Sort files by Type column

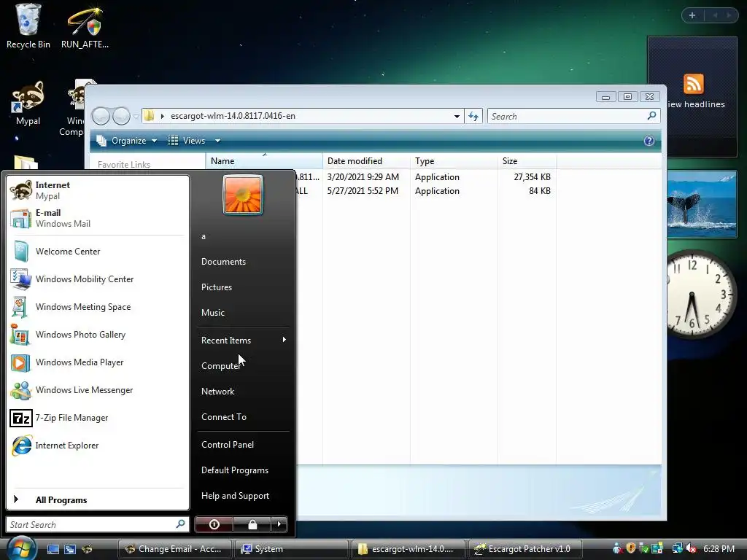[x=454, y=161]
